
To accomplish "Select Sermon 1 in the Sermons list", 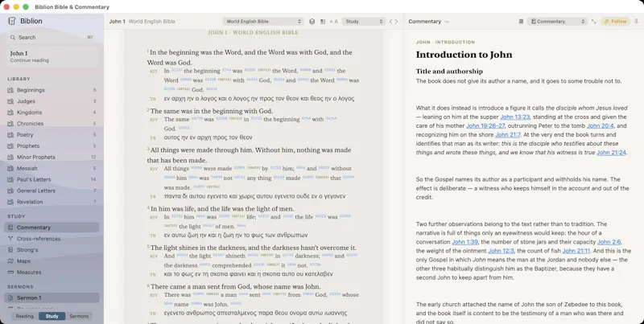I will (52, 297).
